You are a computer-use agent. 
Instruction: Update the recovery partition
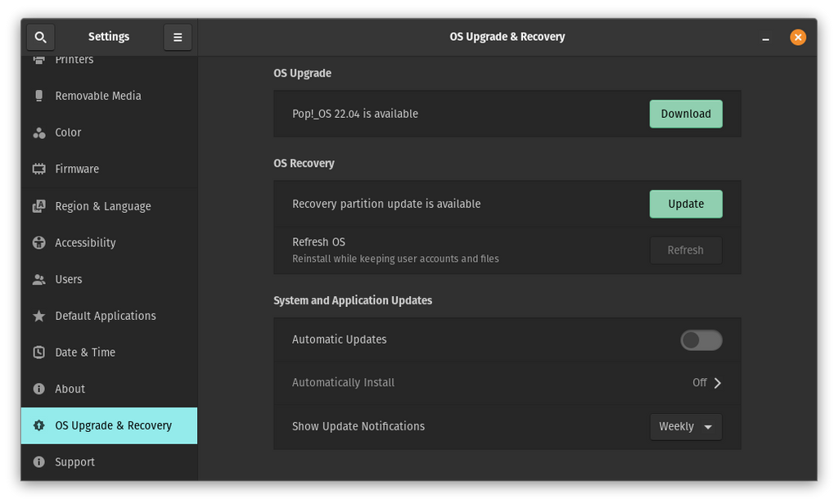click(686, 204)
